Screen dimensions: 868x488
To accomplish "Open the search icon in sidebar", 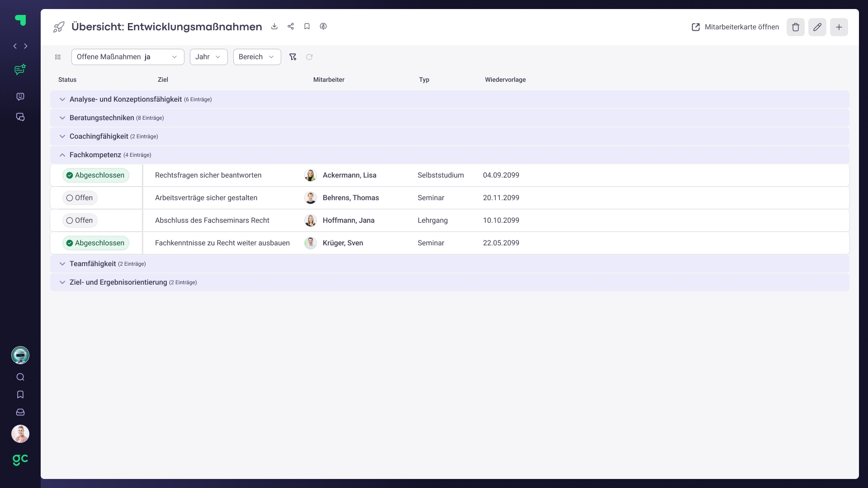I will tap(20, 377).
